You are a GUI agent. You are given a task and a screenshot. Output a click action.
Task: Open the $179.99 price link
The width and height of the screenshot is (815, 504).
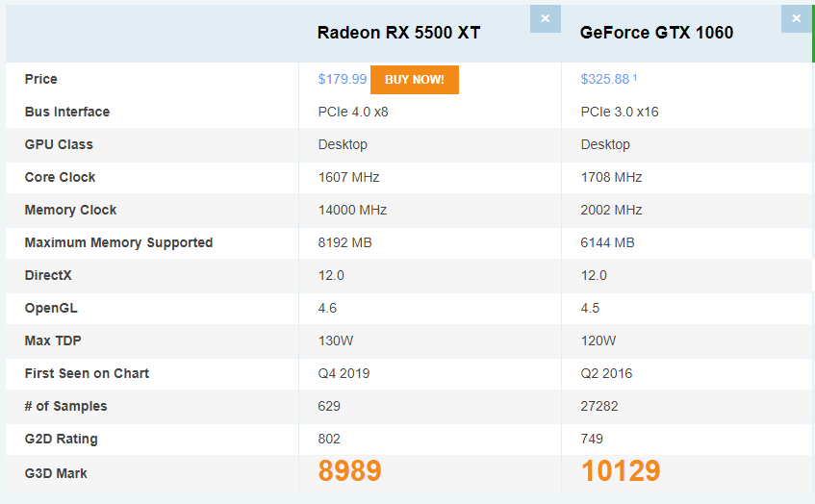point(343,79)
